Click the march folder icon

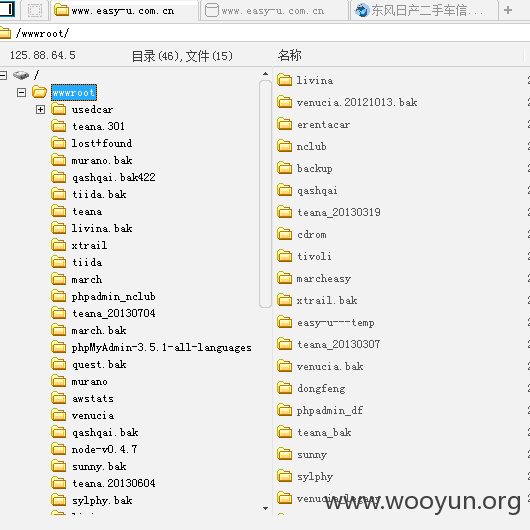pyautogui.click(x=59, y=279)
